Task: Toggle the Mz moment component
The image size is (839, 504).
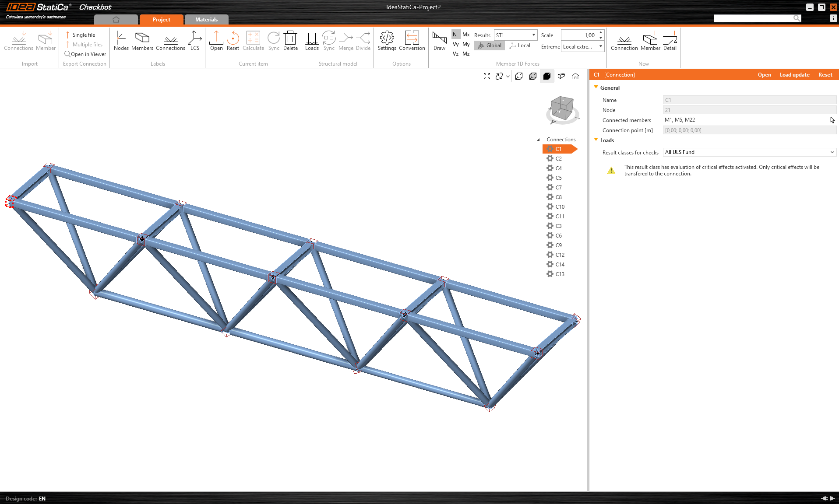Action: (466, 54)
